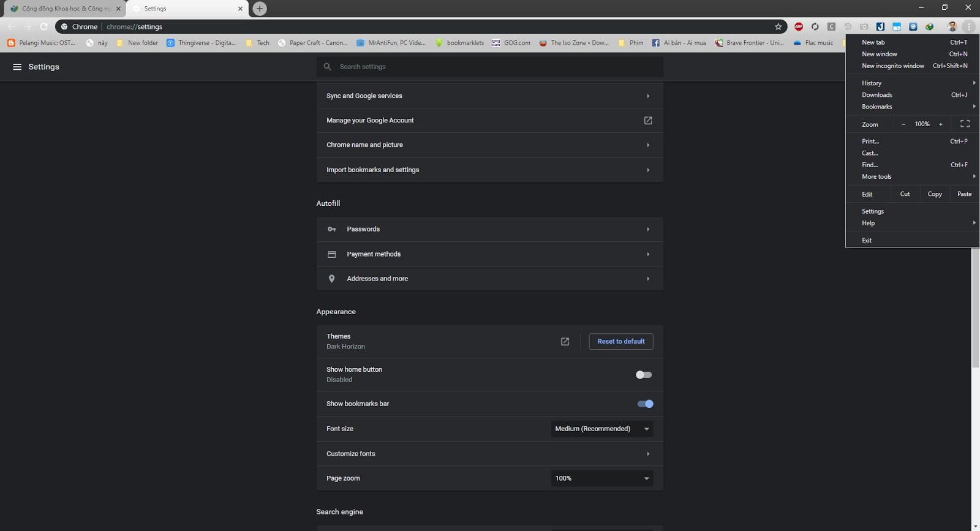Select Find... in the Chrome menu
This screenshot has width=980, height=531.
click(913, 165)
